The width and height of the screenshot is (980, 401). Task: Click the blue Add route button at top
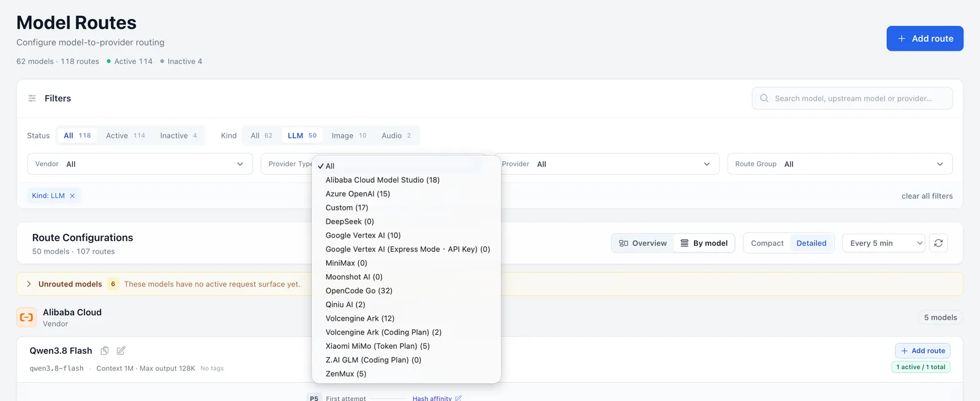(924, 38)
